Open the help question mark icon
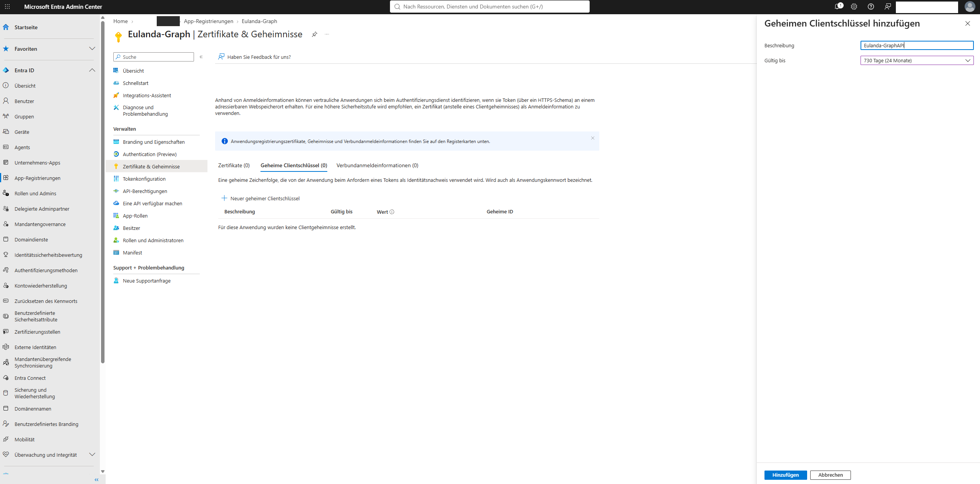This screenshot has width=980, height=484. 871,7
